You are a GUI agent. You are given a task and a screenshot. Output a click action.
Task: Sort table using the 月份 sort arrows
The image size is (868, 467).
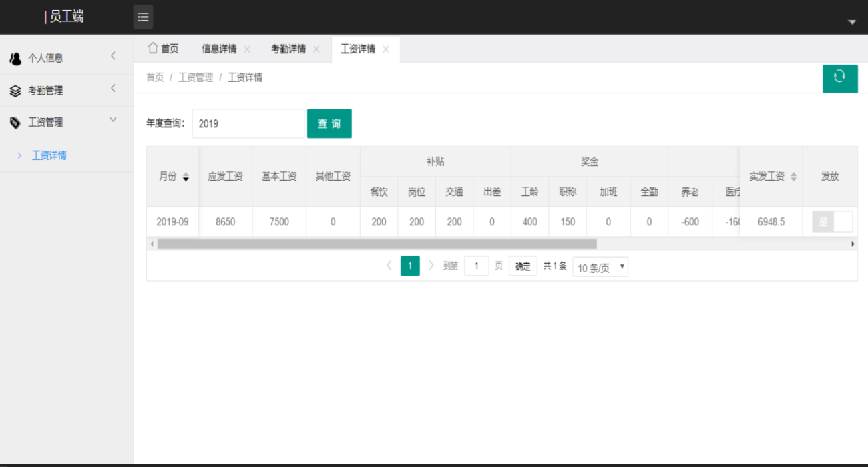[185, 177]
